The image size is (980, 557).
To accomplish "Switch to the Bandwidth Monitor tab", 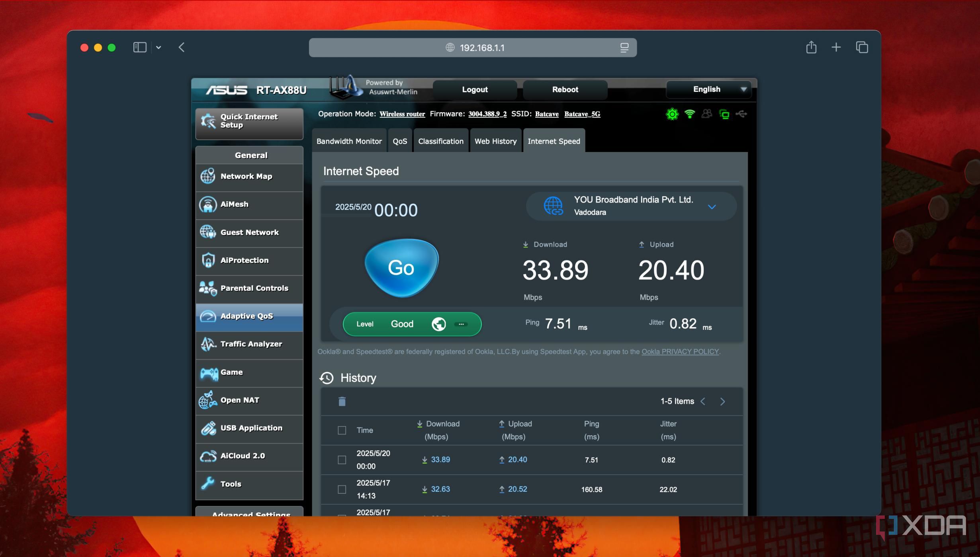I will click(x=349, y=141).
